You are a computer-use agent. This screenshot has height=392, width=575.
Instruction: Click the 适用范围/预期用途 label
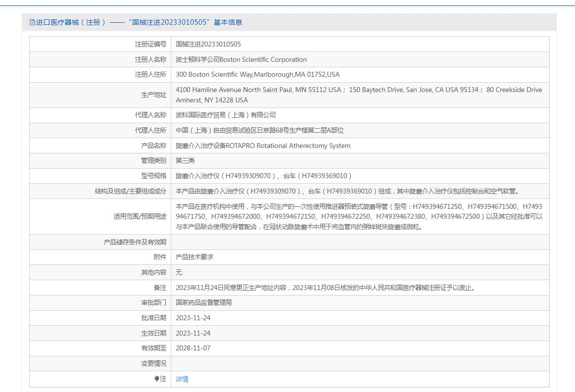click(140, 216)
